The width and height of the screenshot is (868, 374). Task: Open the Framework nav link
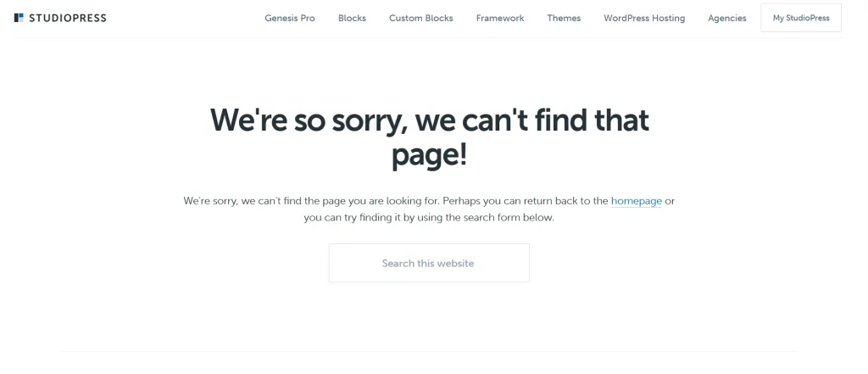[500, 18]
